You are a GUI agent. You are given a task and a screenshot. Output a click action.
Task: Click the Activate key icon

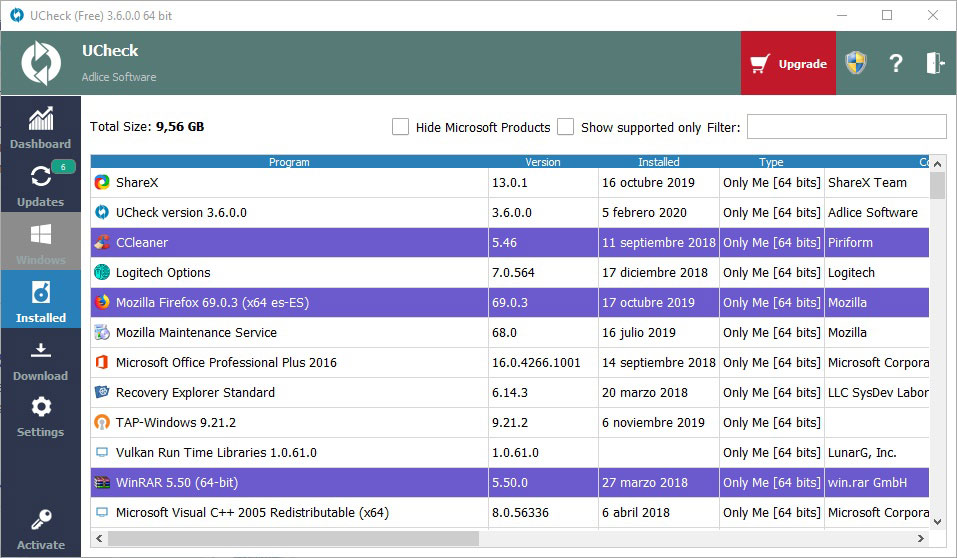coord(40,520)
